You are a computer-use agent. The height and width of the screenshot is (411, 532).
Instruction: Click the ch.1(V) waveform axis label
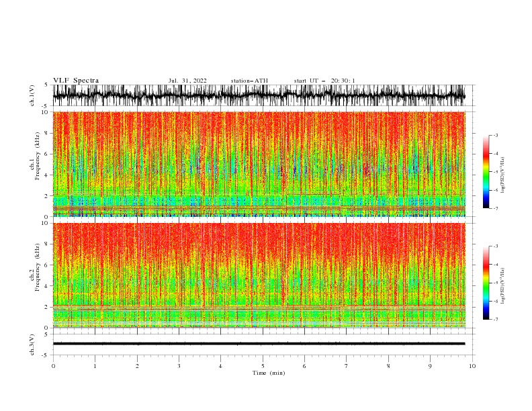coord(32,95)
